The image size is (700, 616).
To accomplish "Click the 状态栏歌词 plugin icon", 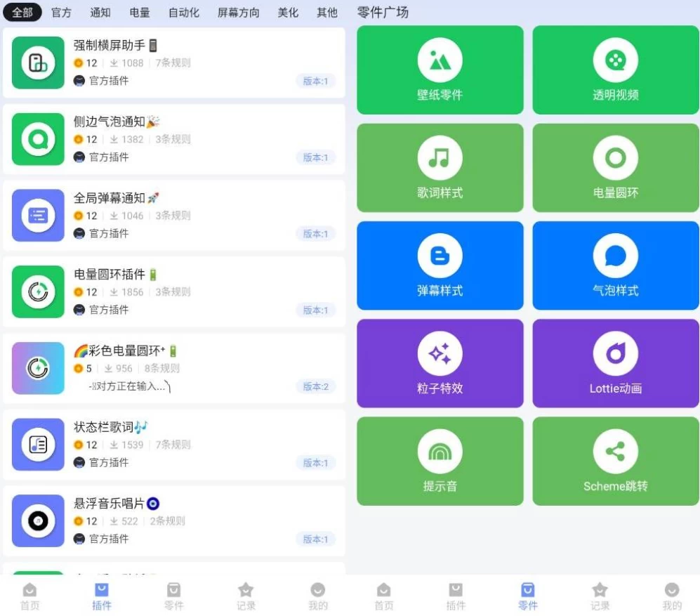I will tap(38, 445).
